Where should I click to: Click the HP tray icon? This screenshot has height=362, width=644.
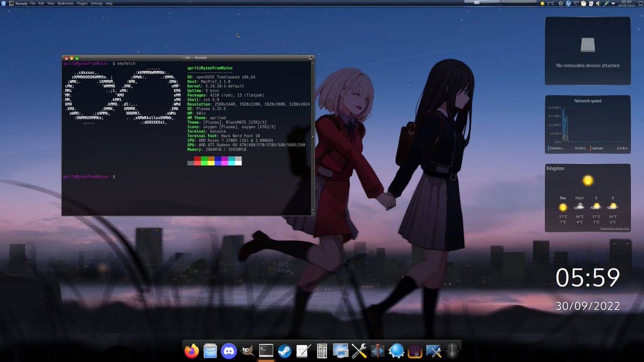pos(568,3)
